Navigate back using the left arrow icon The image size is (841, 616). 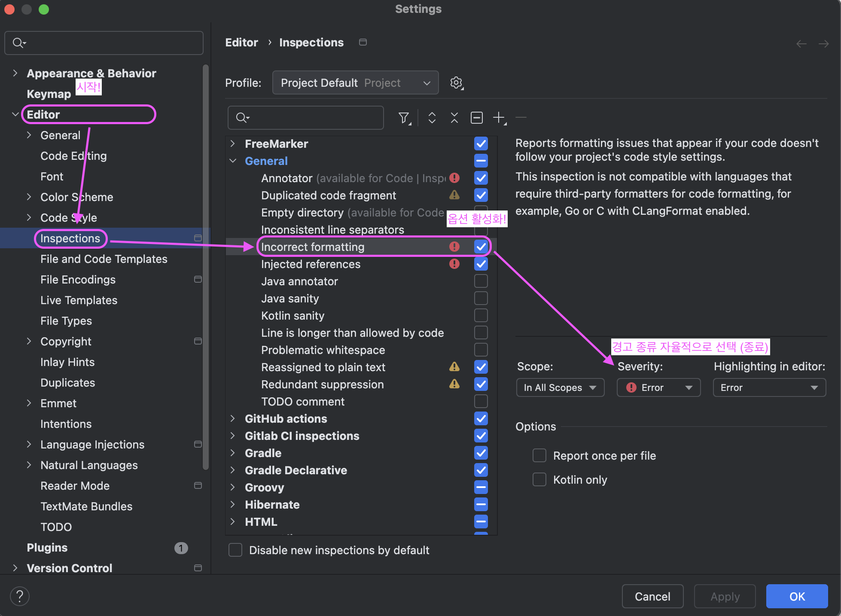(801, 43)
